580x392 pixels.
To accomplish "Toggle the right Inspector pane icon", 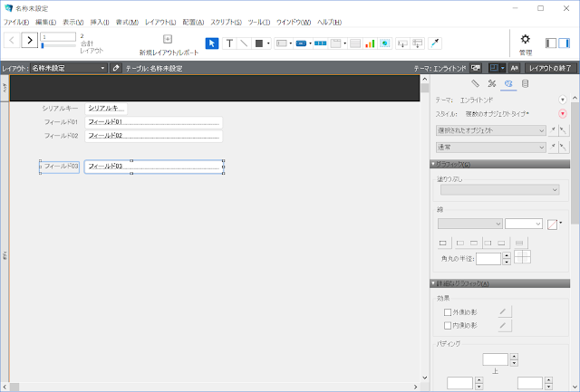I will click(x=564, y=43).
